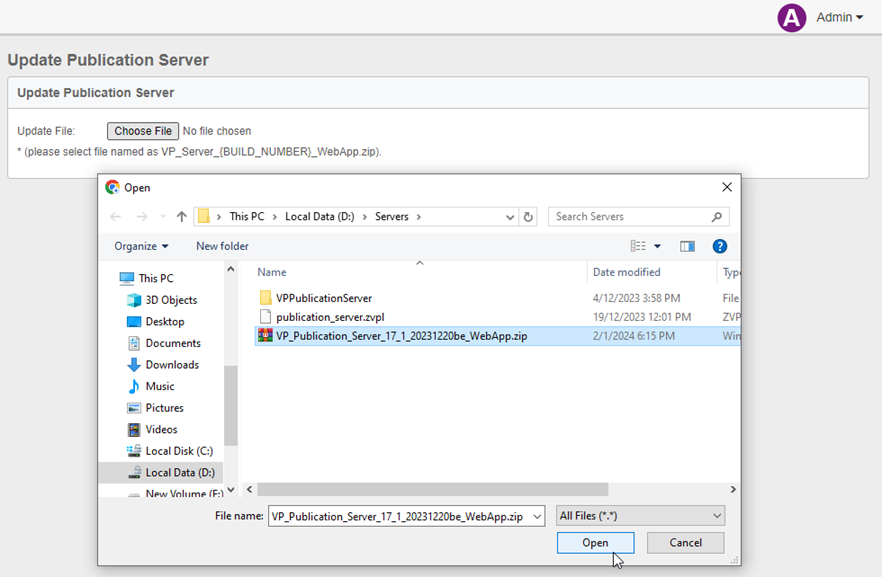This screenshot has height=577, width=882.
Task: Click the publication_server.zvpl file icon
Action: click(x=266, y=317)
